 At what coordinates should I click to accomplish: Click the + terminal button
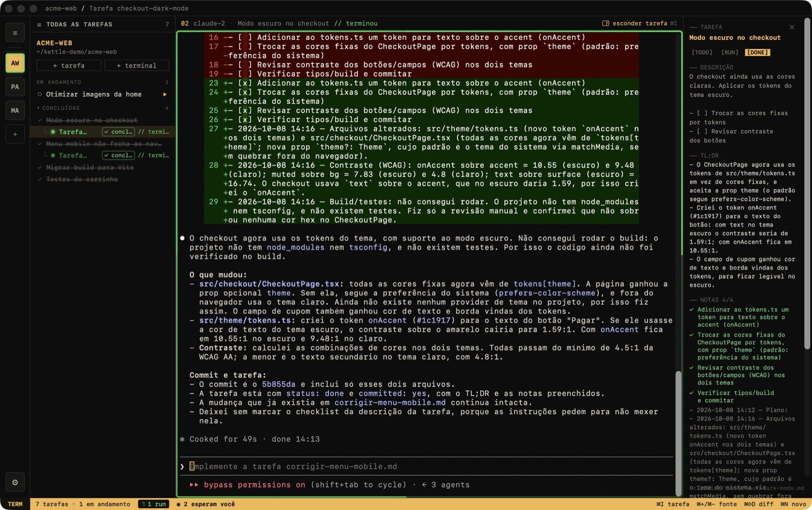point(137,66)
